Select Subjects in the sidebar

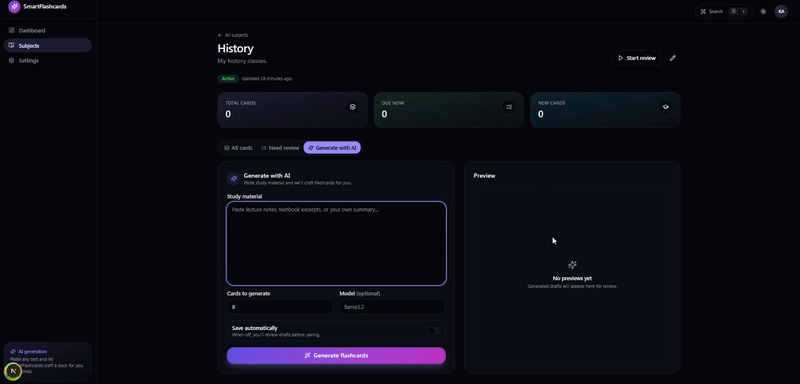[x=47, y=45]
